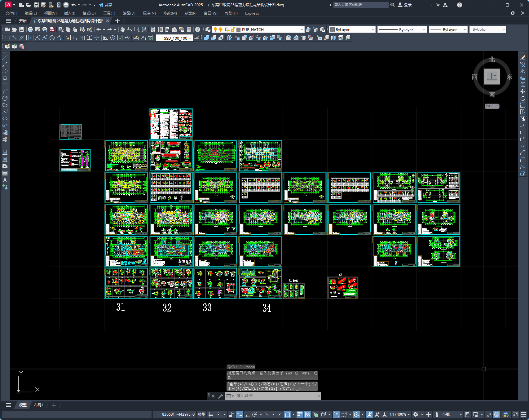Select the Erase tool in the modify toolbar
The height and width of the screenshot is (420, 529).
click(523, 57)
